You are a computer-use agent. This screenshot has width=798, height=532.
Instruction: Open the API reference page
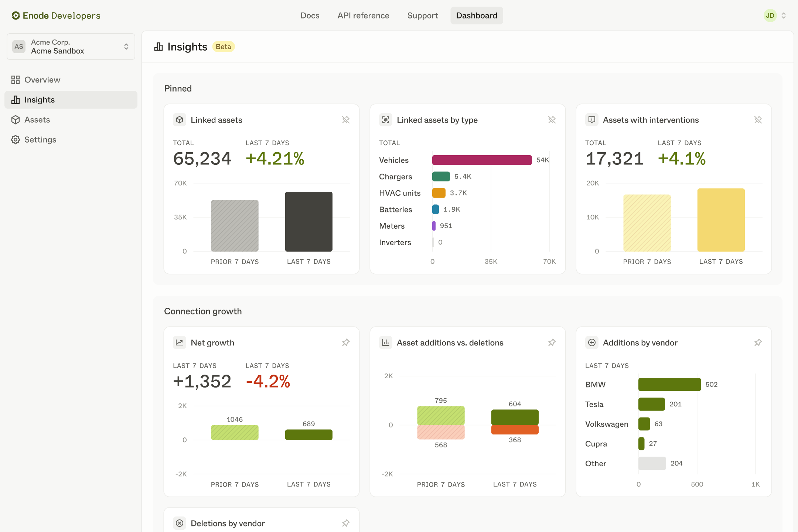363,16
